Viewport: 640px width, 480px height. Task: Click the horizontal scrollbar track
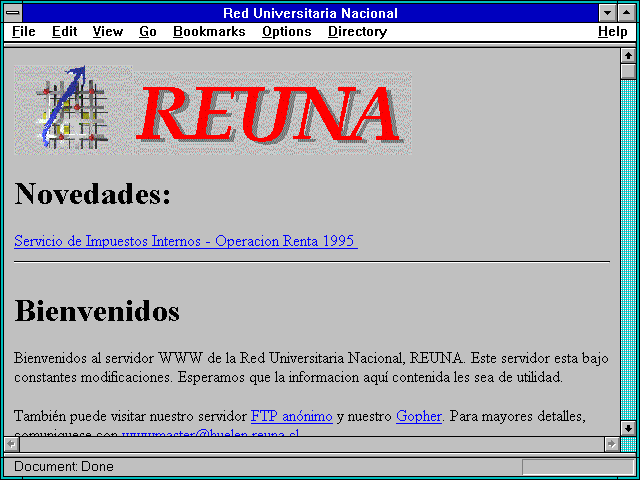(312, 444)
